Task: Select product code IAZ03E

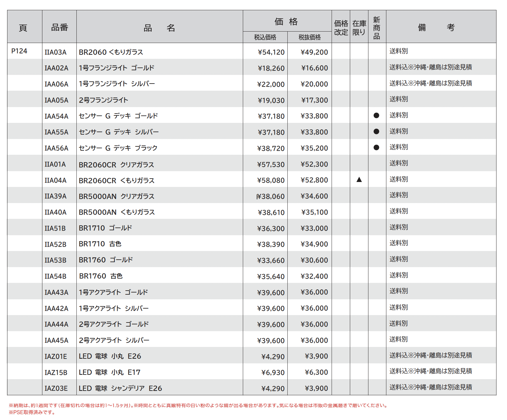Action: pyautogui.click(x=56, y=388)
